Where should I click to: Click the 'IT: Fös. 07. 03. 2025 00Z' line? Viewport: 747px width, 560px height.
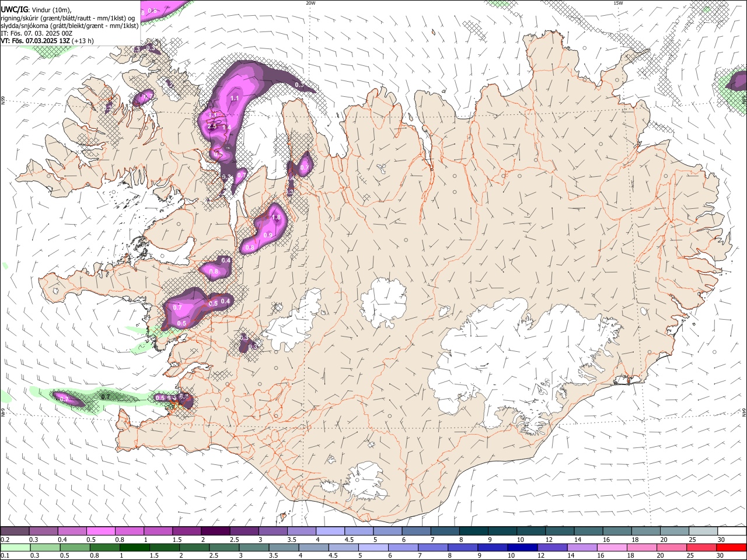(37, 33)
